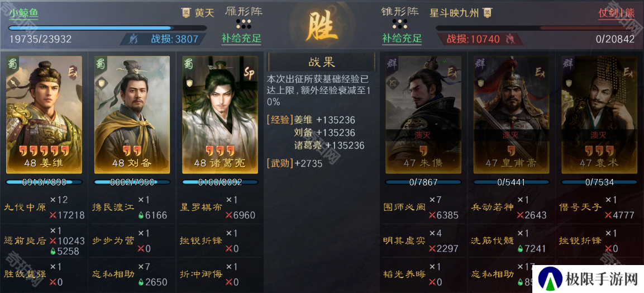Click the 战果 results header tab

pyautogui.click(x=322, y=62)
